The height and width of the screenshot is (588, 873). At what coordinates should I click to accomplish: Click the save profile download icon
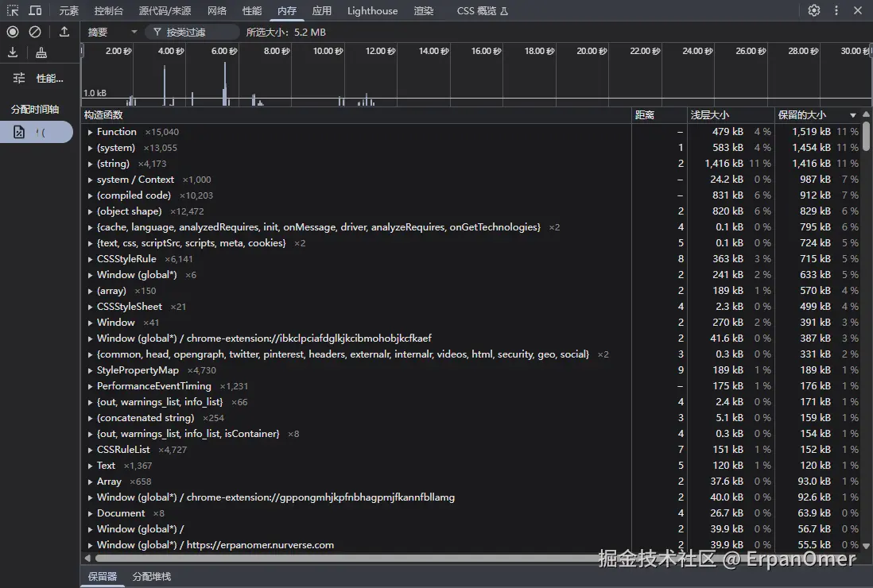point(14,52)
